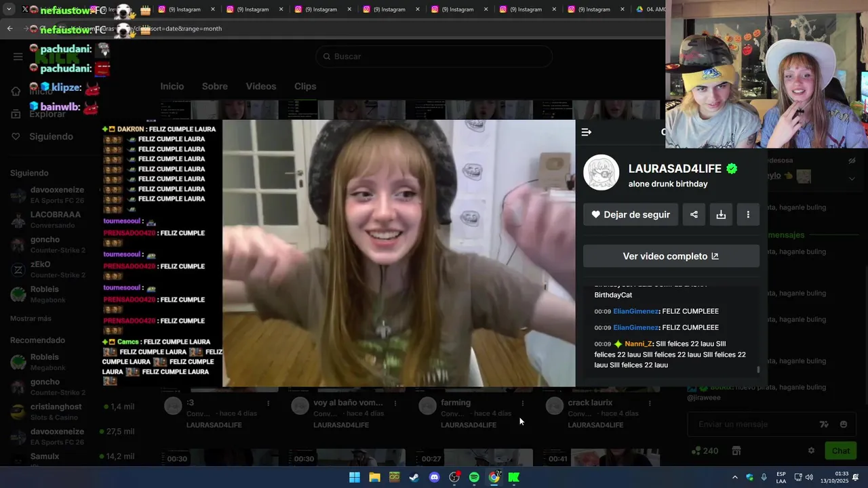The image size is (868, 488).
Task: Share the clip with share icon
Action: [x=694, y=214]
